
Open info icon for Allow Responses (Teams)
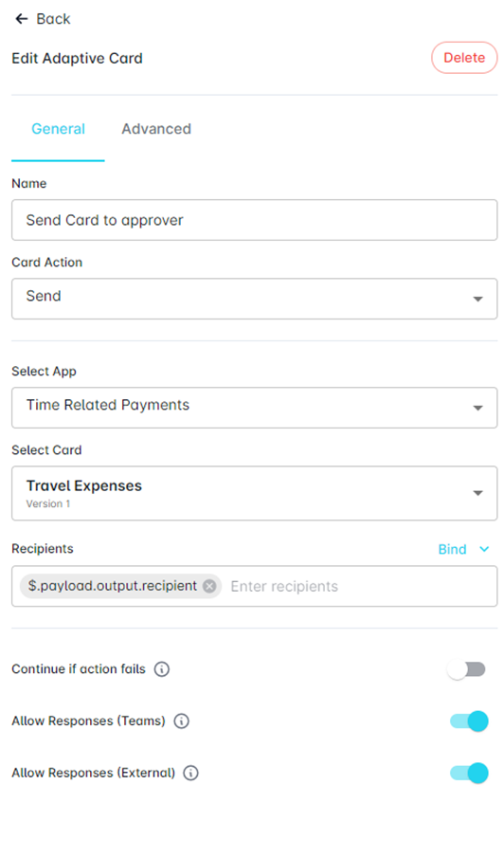click(x=182, y=721)
